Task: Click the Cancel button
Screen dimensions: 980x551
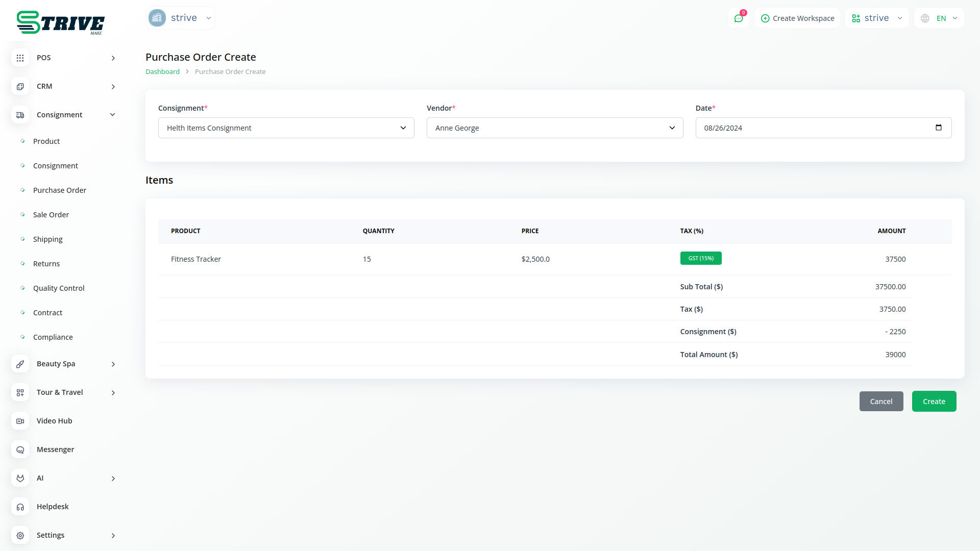Action: click(x=881, y=402)
